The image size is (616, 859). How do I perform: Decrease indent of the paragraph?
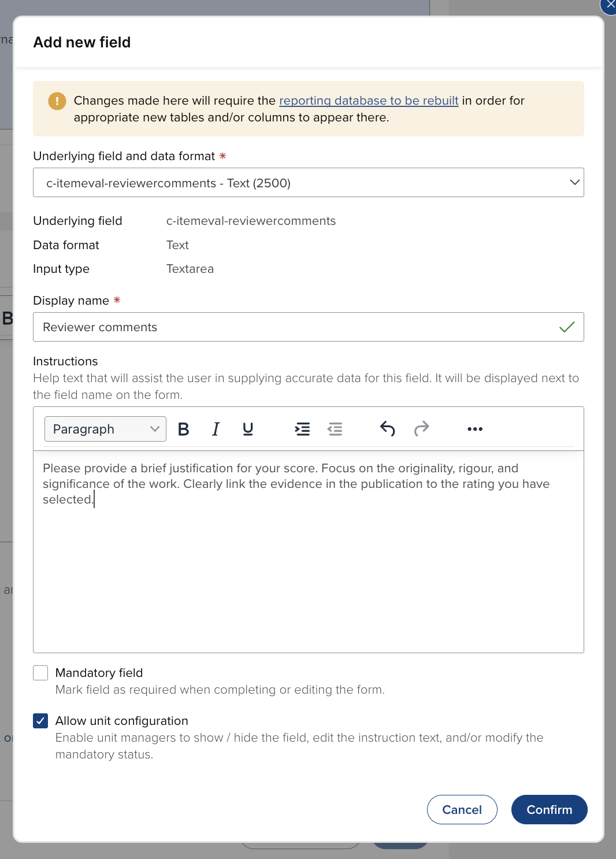pyautogui.click(x=335, y=429)
